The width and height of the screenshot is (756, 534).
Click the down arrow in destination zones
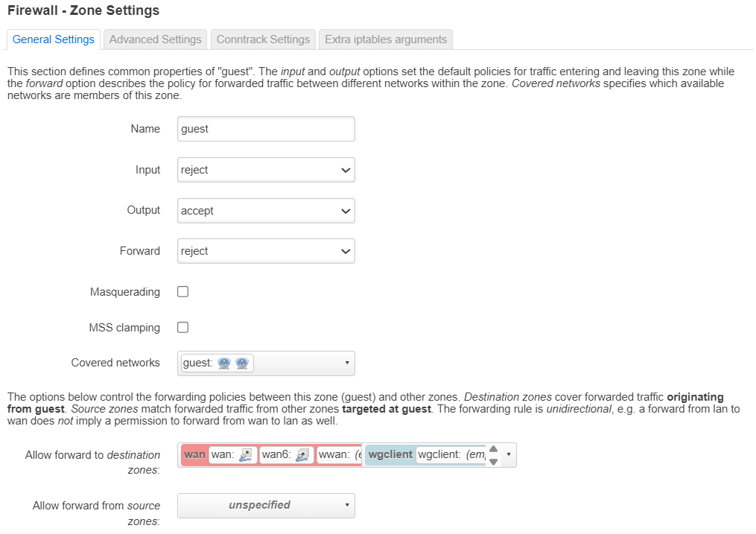(493, 462)
